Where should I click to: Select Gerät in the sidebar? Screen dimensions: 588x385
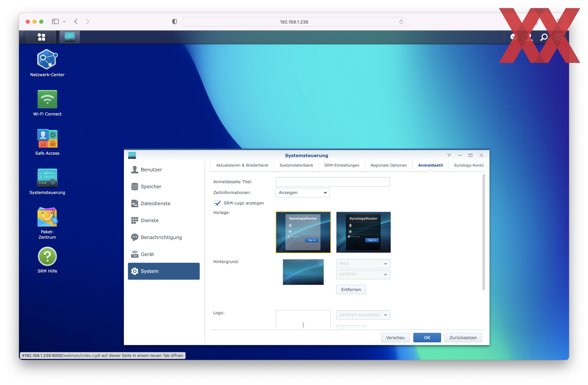coord(164,254)
